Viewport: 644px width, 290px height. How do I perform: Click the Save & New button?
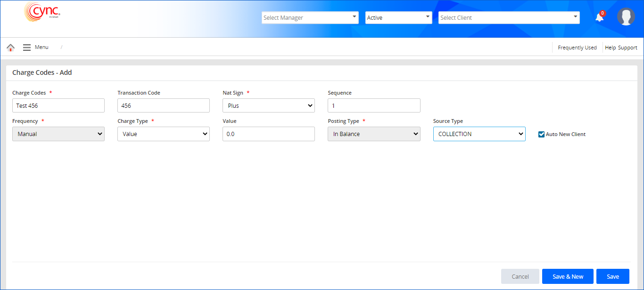(568, 277)
